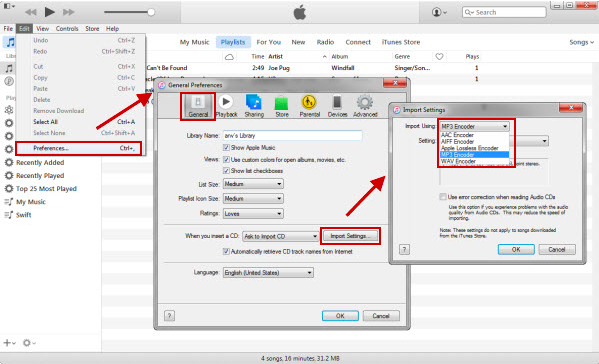Skip to the next track
The height and width of the screenshot is (364, 599).
68,12
